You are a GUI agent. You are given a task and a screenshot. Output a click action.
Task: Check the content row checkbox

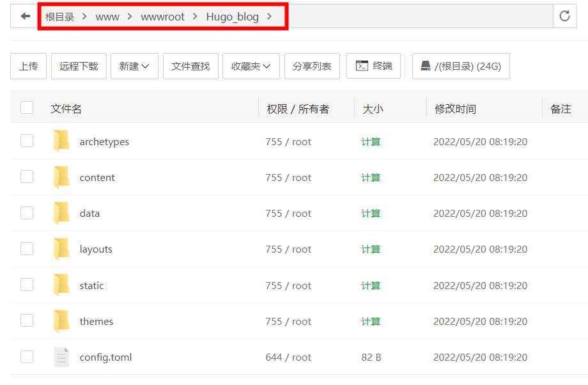[27, 177]
